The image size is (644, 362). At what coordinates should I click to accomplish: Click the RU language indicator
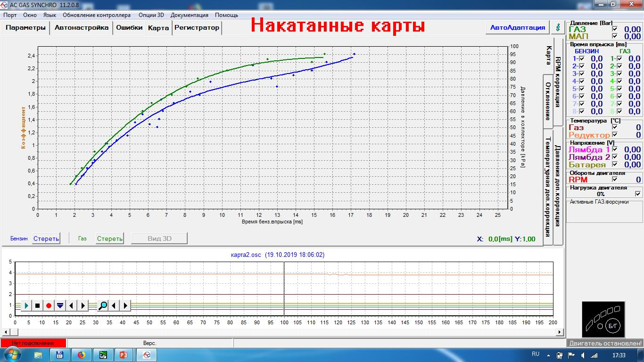click(536, 354)
